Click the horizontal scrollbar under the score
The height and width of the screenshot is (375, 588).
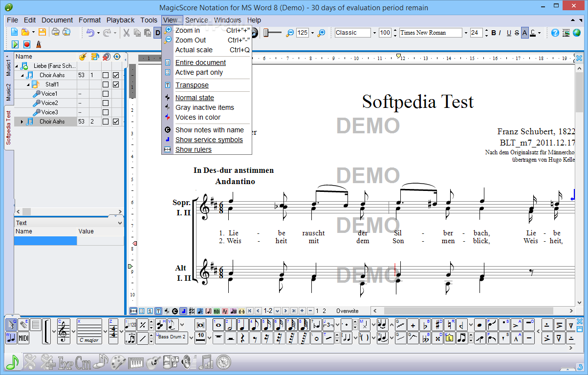pos(474,311)
